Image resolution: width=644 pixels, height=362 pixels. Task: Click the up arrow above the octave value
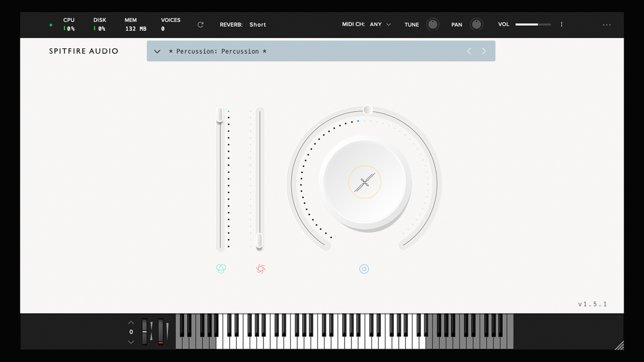pyautogui.click(x=130, y=322)
